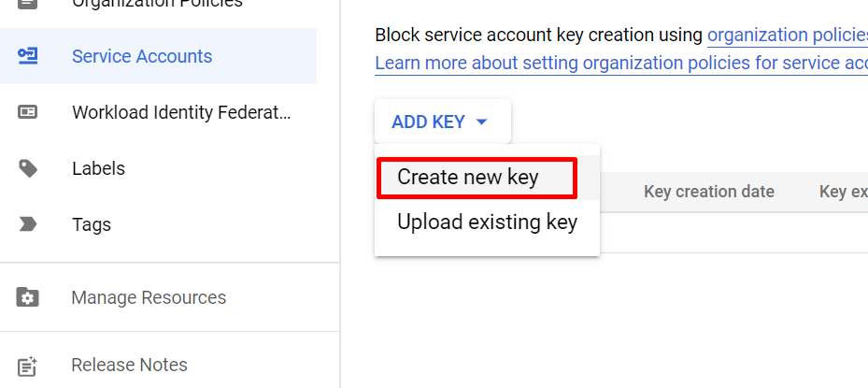Click the Tags icon in sidebar

[28, 224]
